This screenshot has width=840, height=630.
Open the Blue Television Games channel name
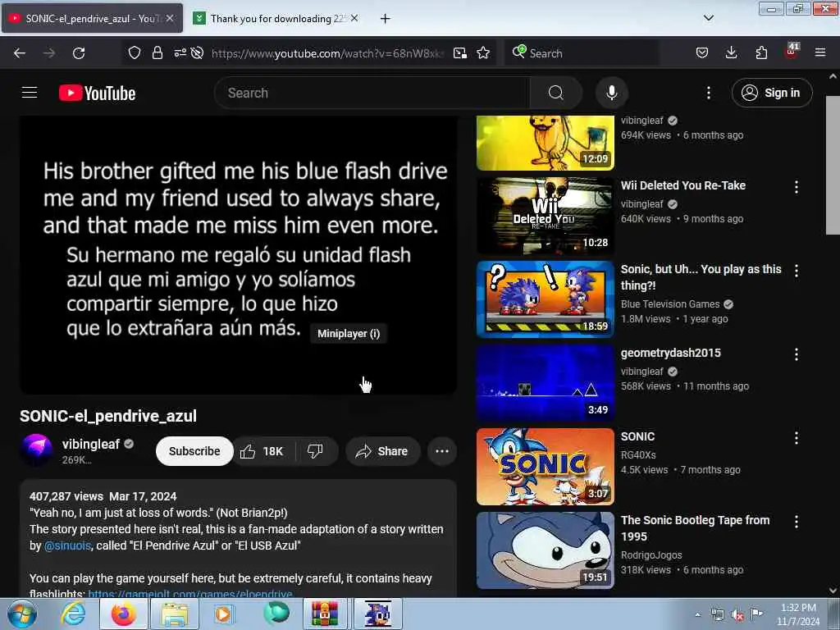coord(670,304)
